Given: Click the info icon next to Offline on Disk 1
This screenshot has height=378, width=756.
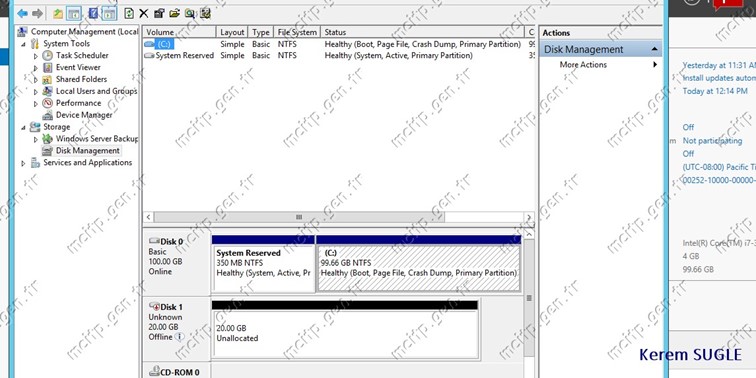Looking at the screenshot, I should [x=179, y=337].
